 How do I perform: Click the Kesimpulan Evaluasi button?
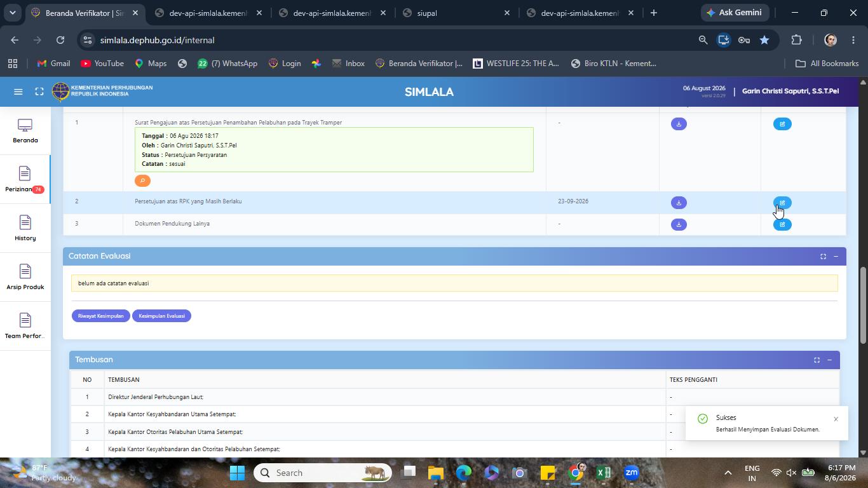161,316
